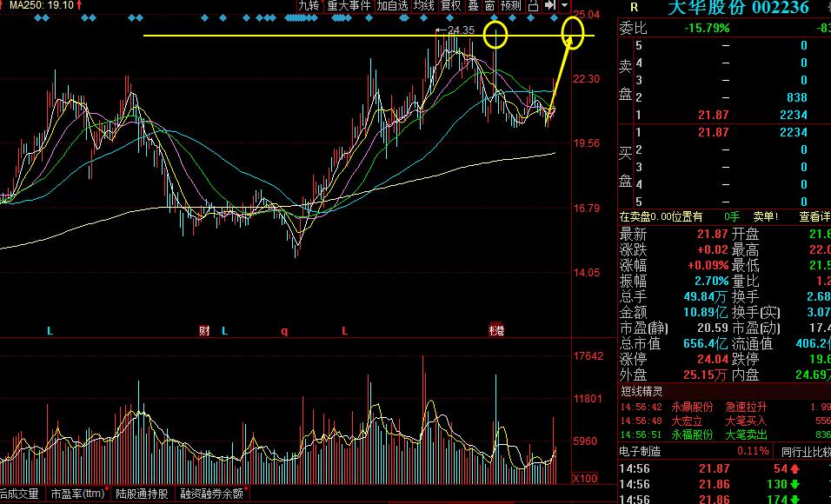Click the leftmost blue diamond news marker
Viewport: 831px width, 504px height.
[x=38, y=18]
